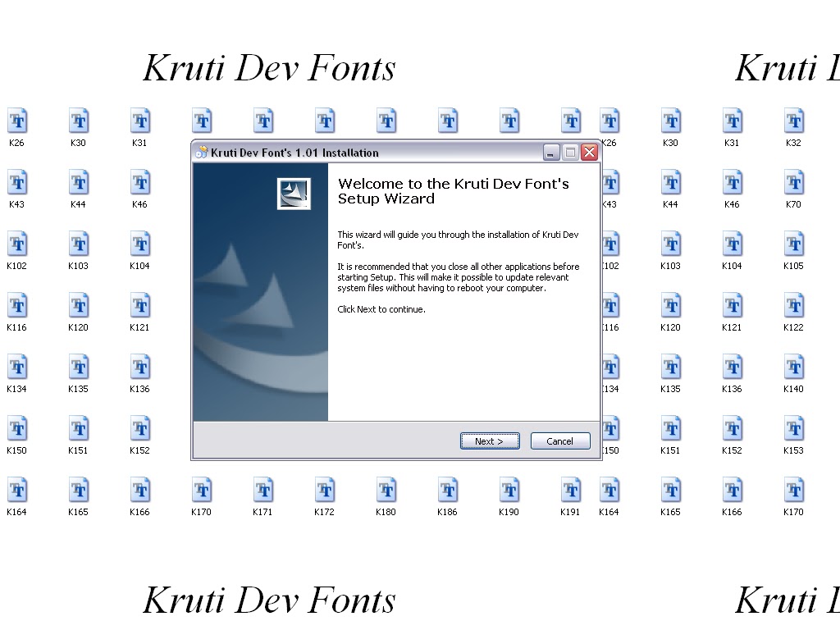The height and width of the screenshot is (630, 840).
Task: Cancel the Kruti Dev Font's installation
Action: [559, 441]
